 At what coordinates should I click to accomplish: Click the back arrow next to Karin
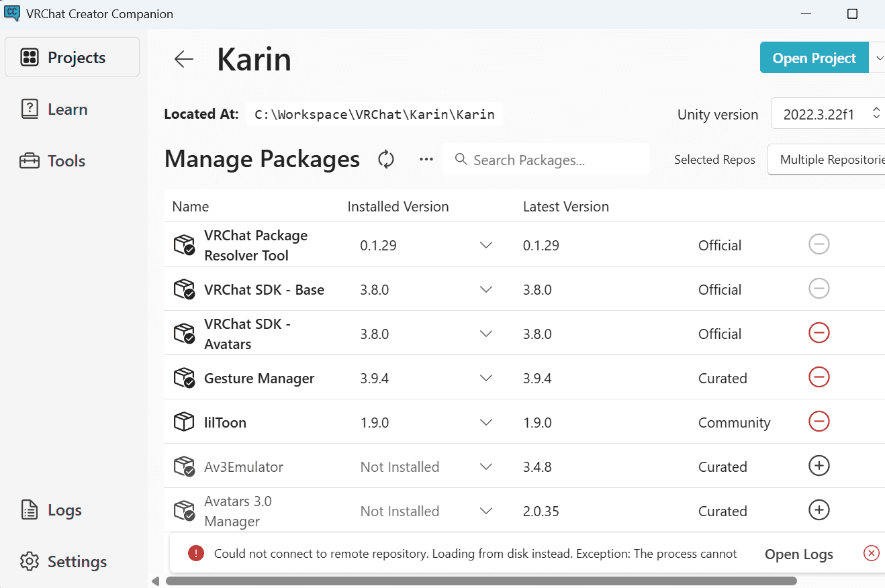(183, 58)
